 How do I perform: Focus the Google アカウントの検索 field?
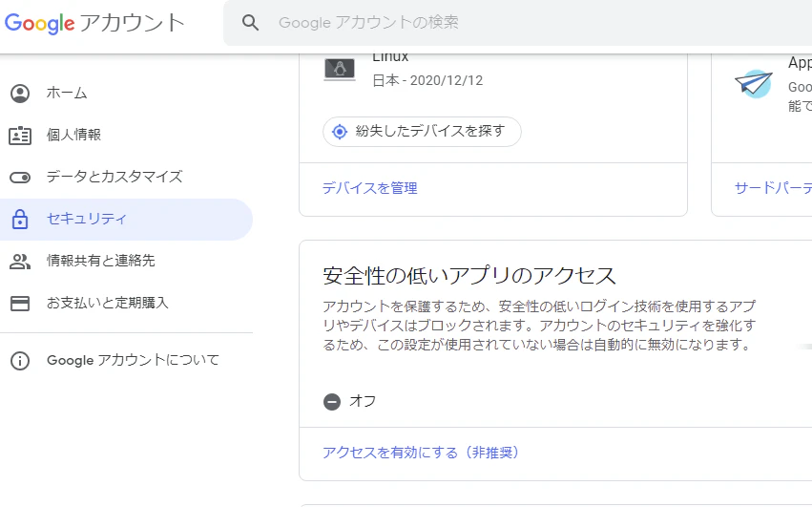tap(518, 22)
